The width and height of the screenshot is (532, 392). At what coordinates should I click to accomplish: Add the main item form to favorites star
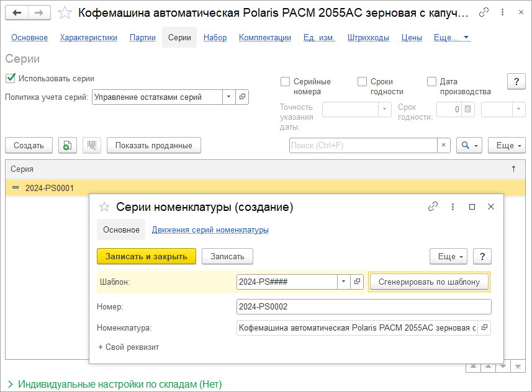[65, 13]
